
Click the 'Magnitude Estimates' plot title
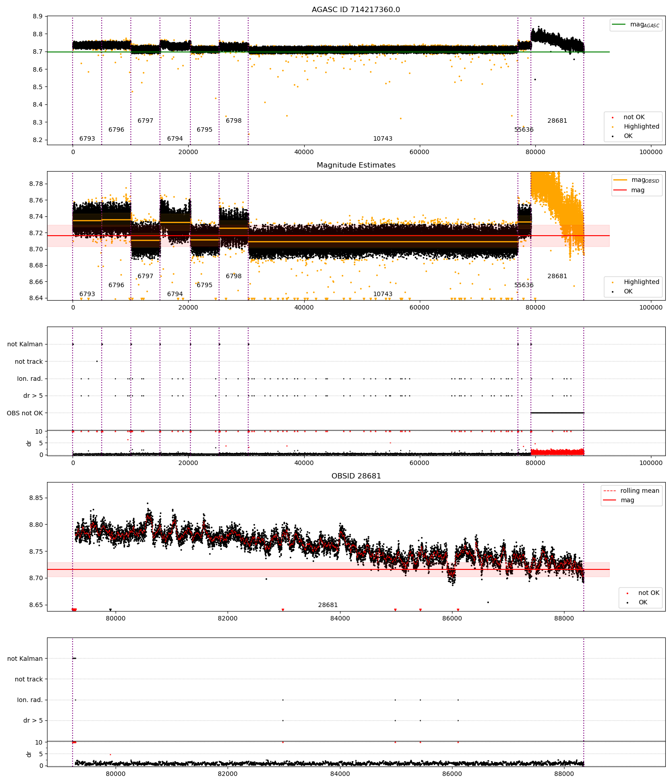pos(356,165)
